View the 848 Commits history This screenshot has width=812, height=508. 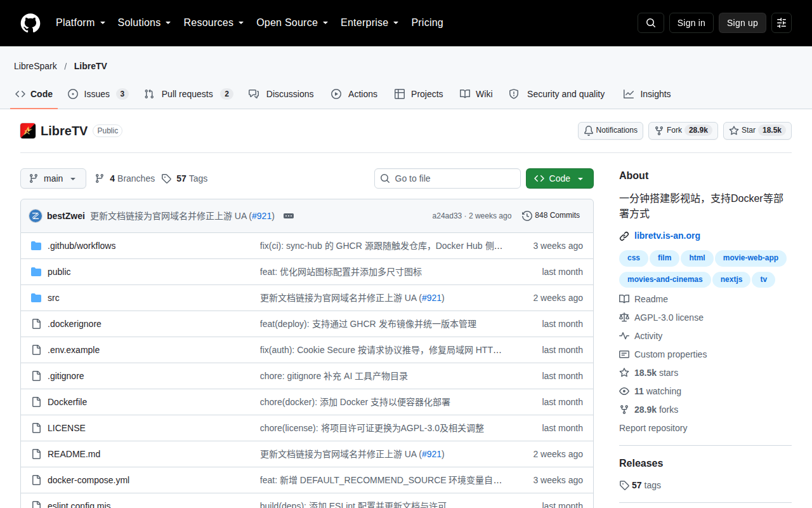tap(551, 216)
